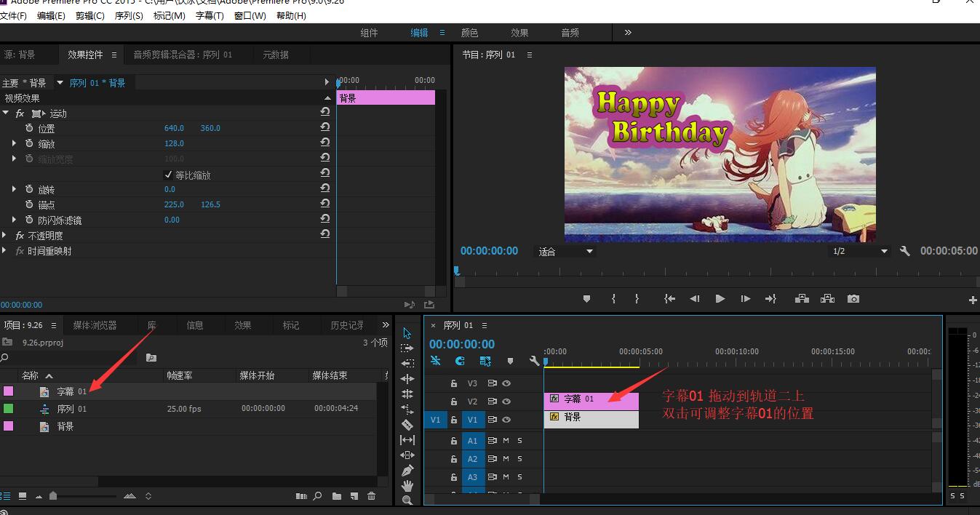The height and width of the screenshot is (515, 980).
Task: Open playback resolution 1/2 dropdown
Action: tap(861, 251)
